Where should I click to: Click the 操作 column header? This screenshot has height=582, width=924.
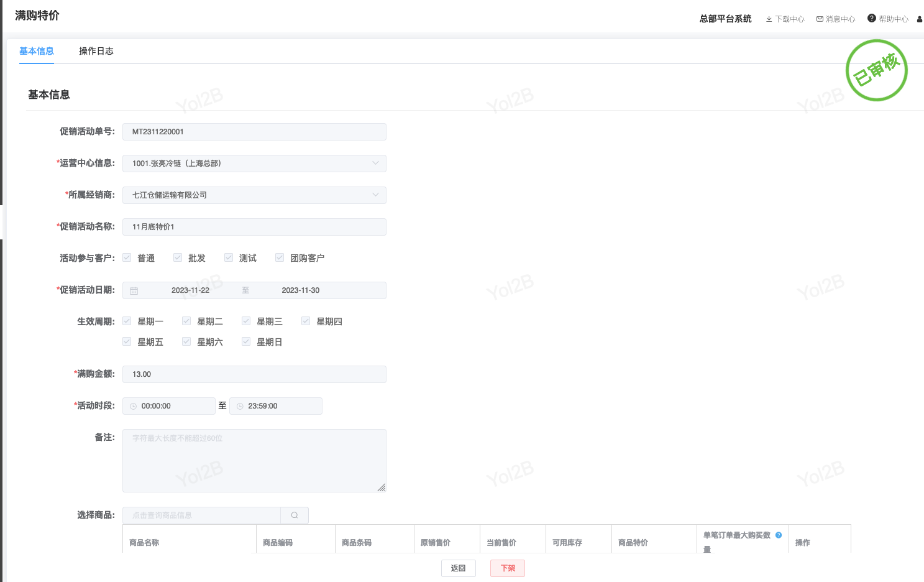[803, 543]
